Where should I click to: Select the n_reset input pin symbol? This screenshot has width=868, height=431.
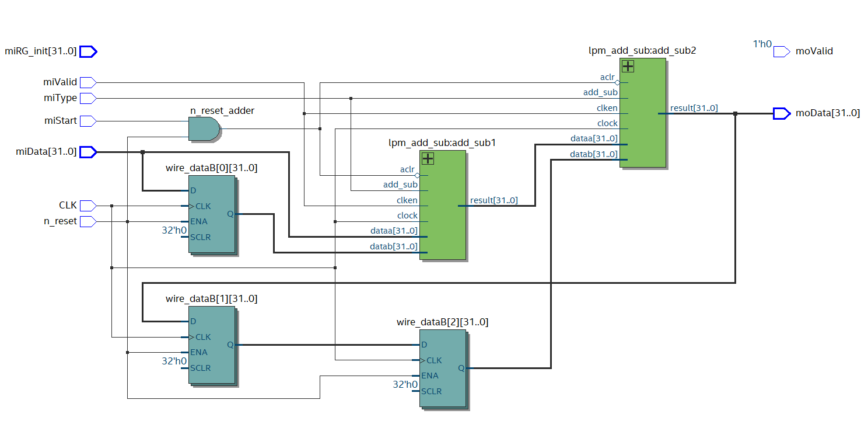coord(88,221)
